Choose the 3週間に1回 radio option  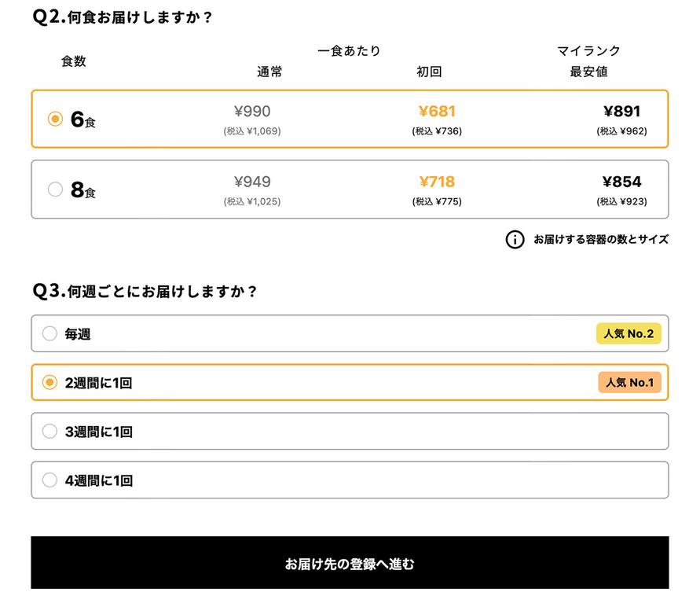point(49,432)
